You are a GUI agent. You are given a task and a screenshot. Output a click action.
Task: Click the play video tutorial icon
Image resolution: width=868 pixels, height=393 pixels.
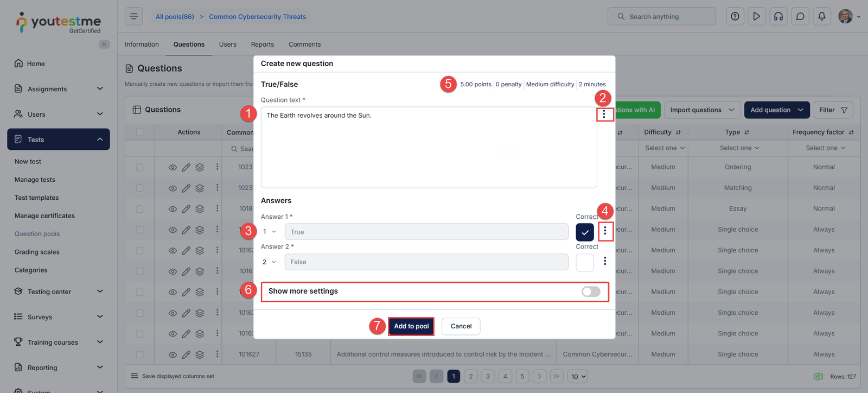pyautogui.click(x=756, y=16)
